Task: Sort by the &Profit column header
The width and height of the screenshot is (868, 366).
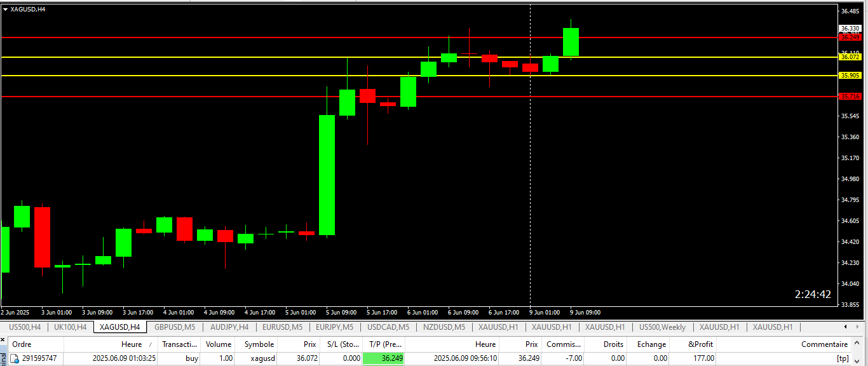Action: pos(693,344)
